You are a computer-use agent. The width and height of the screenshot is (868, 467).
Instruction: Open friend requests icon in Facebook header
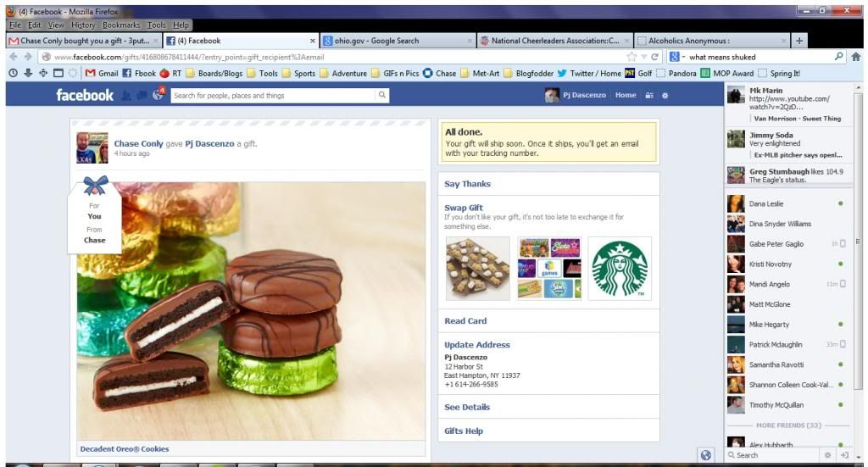[125, 96]
